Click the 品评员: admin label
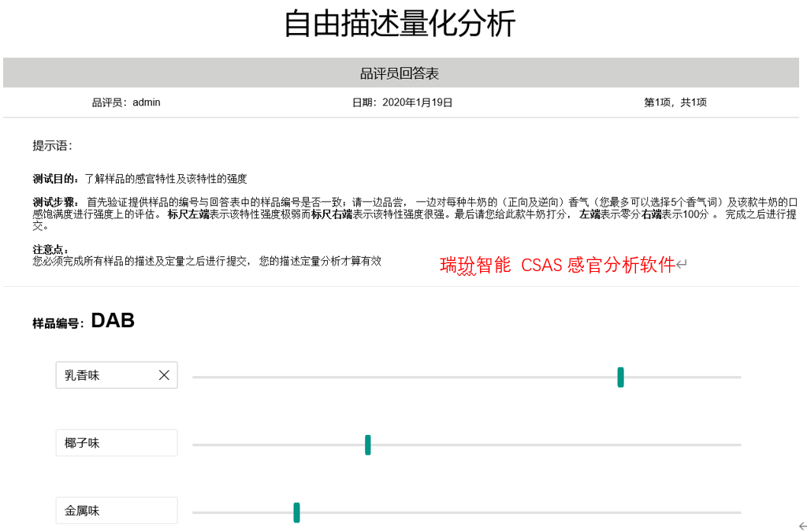 tap(126, 102)
